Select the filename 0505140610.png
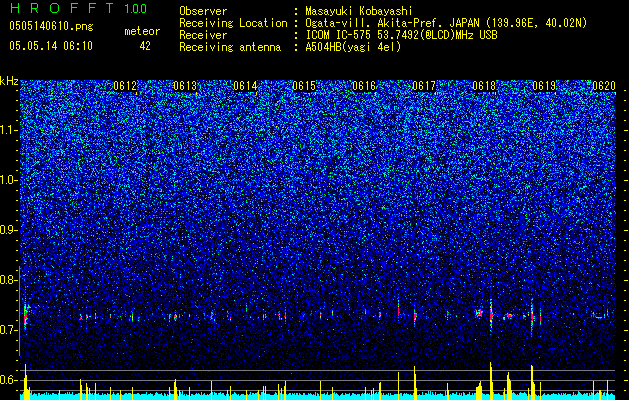The width and height of the screenshot is (629, 400). point(51,27)
